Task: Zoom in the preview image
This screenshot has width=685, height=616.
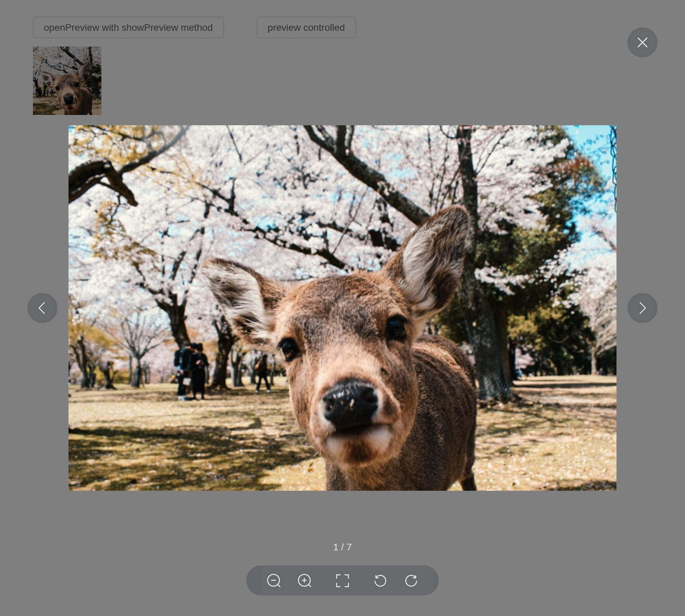Action: point(304,580)
